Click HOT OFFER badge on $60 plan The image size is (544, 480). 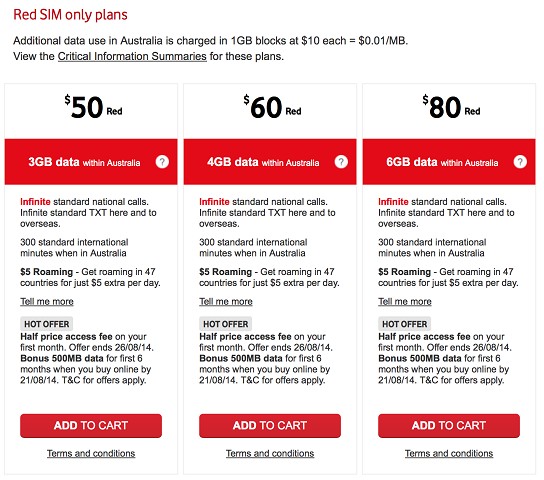(226, 324)
